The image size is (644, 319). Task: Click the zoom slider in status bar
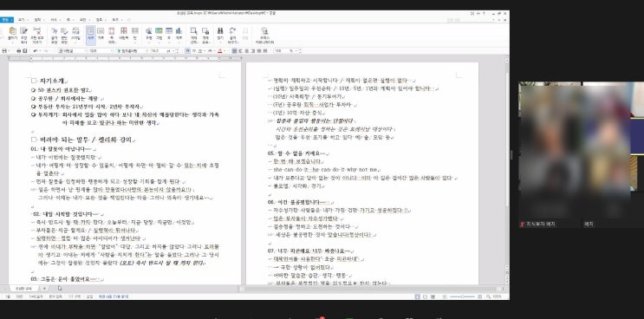pyautogui.click(x=463, y=296)
